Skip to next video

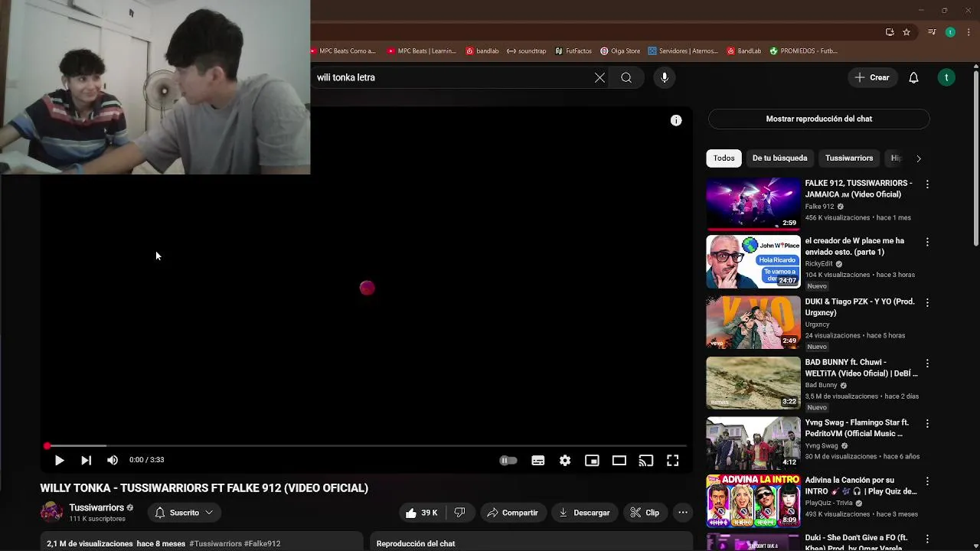point(86,460)
